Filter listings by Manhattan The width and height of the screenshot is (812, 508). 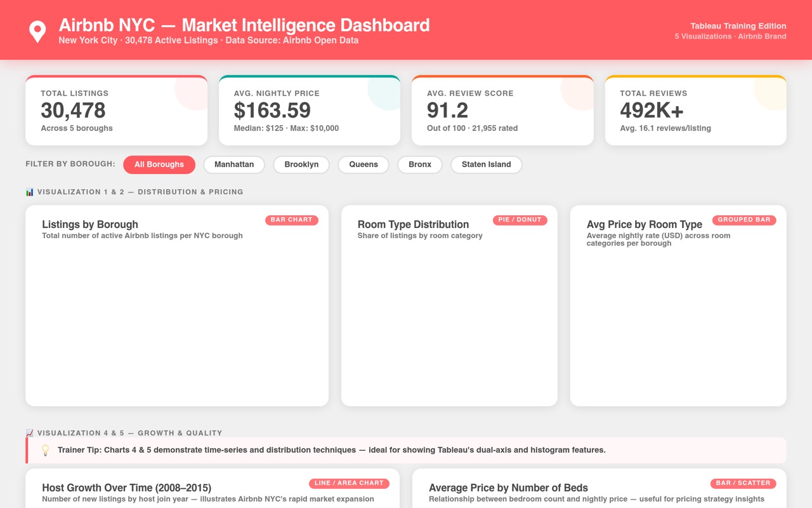pyautogui.click(x=234, y=164)
